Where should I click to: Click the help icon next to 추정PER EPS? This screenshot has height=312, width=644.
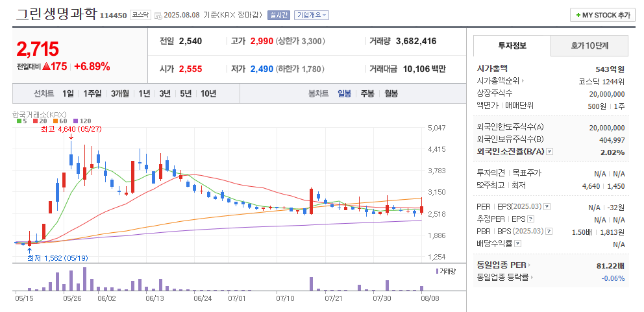(x=530, y=219)
